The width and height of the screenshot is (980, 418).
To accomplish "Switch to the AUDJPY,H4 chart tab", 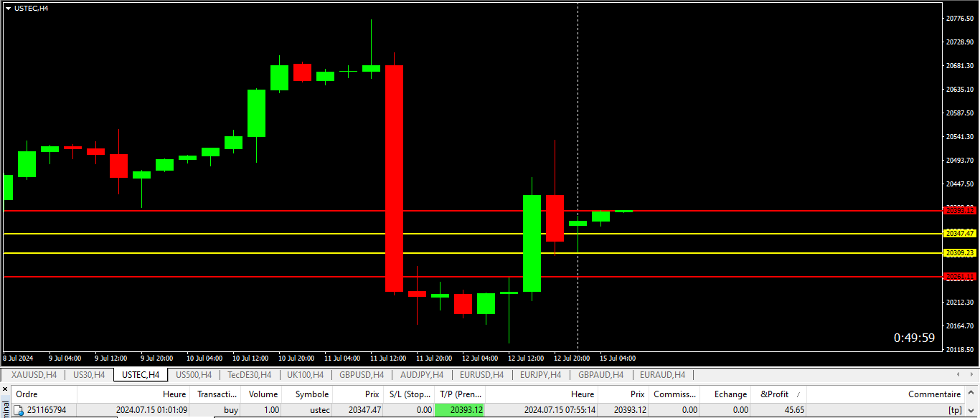I will point(422,374).
